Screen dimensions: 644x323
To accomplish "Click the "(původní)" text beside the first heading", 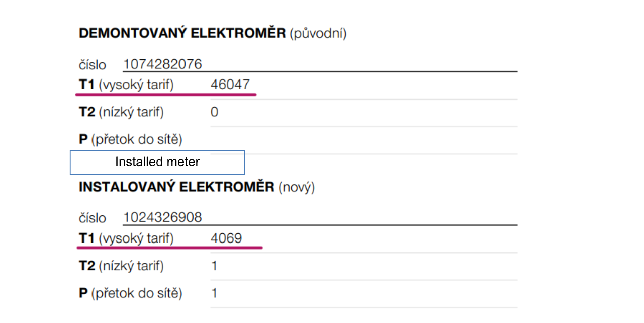I will [318, 34].
